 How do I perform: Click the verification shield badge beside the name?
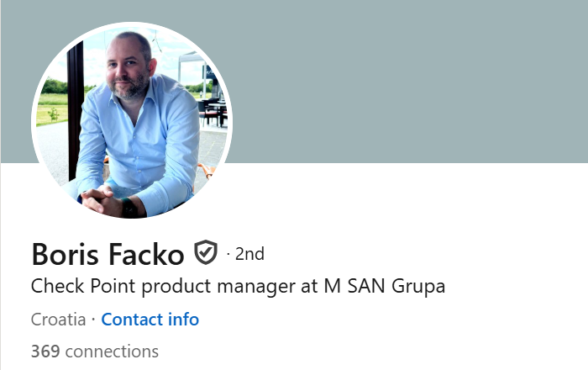(206, 252)
